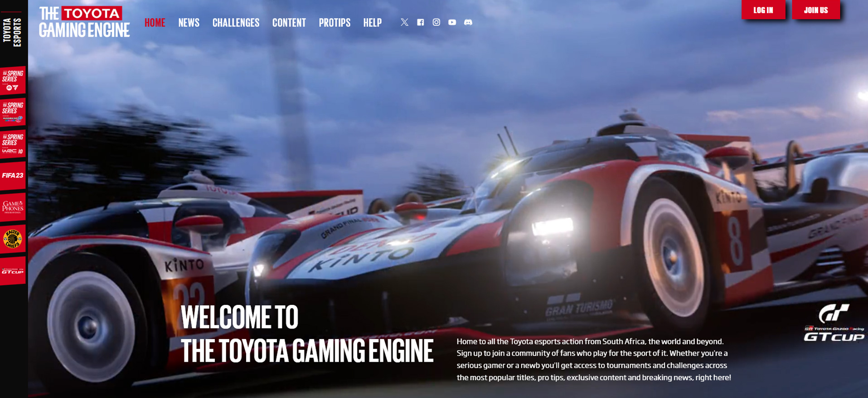The width and height of the screenshot is (868, 398).
Task: Open the Challenges menu item
Action: 236,23
